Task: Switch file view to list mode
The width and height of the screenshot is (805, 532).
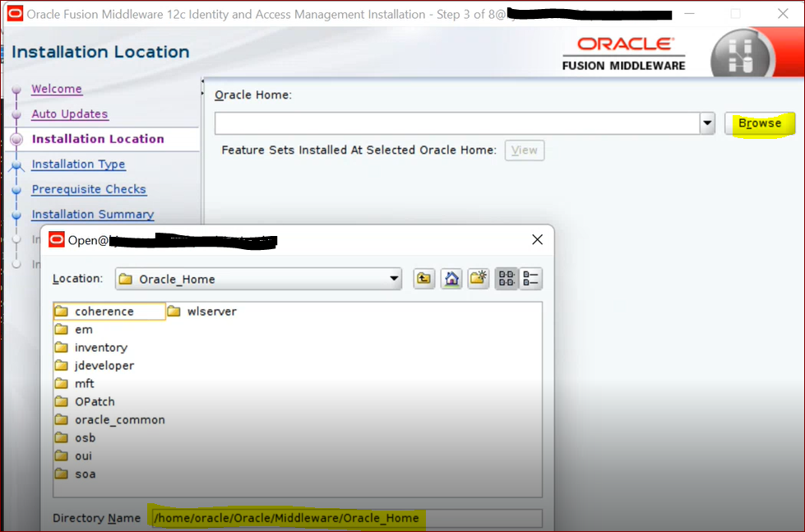Action: [507, 279]
